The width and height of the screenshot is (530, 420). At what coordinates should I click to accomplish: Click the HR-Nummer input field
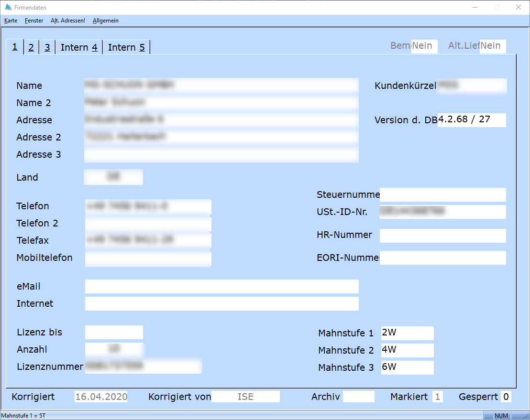(442, 236)
